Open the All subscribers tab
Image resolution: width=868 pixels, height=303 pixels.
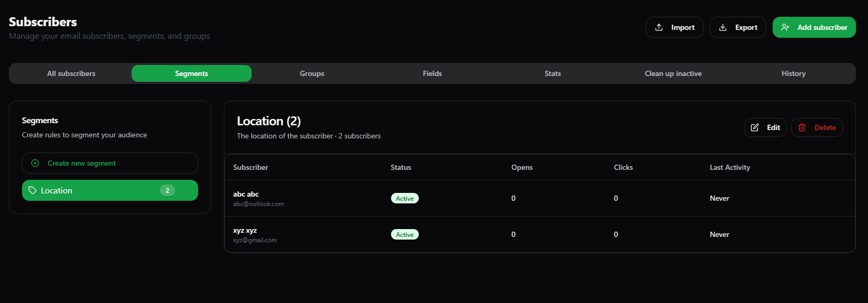pyautogui.click(x=71, y=73)
